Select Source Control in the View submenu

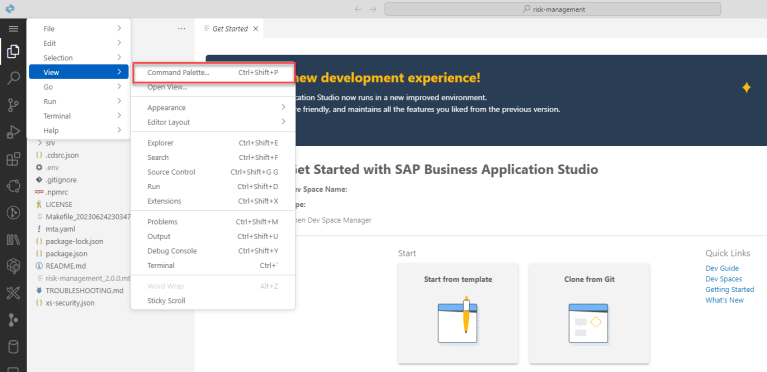(x=213, y=172)
